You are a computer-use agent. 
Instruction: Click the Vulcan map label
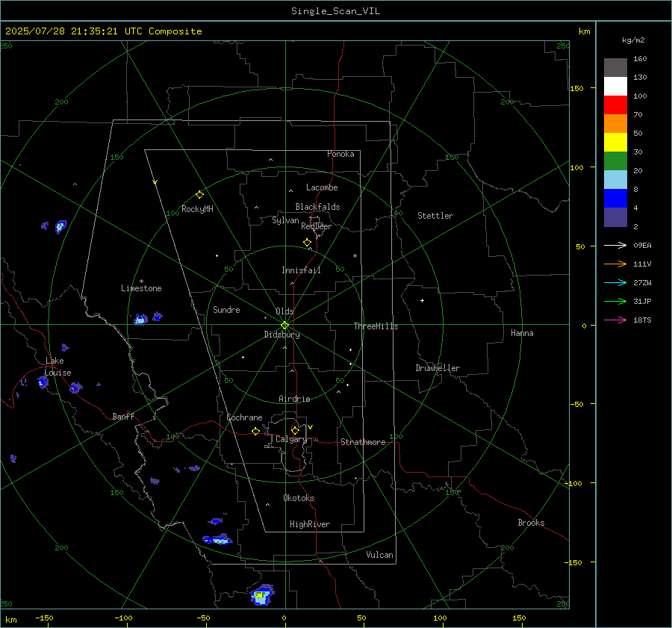pos(379,555)
